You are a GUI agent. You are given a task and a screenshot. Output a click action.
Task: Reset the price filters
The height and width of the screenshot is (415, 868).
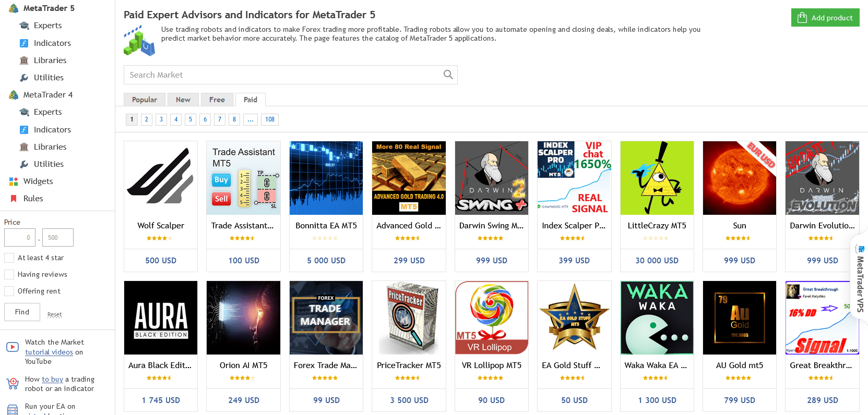point(55,314)
